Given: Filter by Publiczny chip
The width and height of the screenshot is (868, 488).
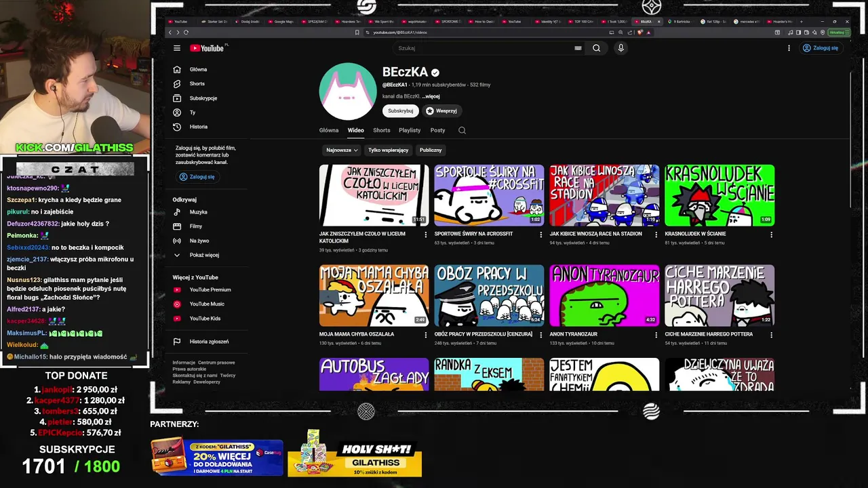Looking at the screenshot, I should pyautogui.click(x=431, y=150).
